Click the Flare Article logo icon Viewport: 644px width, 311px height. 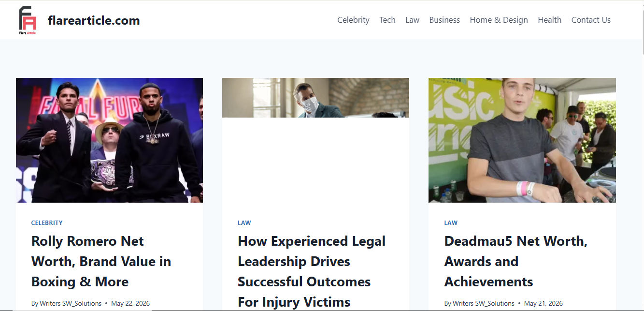28,20
